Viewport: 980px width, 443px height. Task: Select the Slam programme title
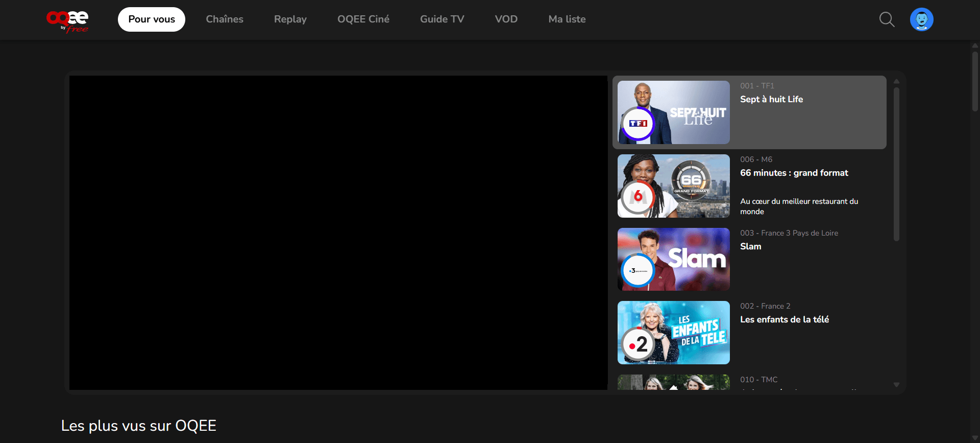click(x=751, y=246)
